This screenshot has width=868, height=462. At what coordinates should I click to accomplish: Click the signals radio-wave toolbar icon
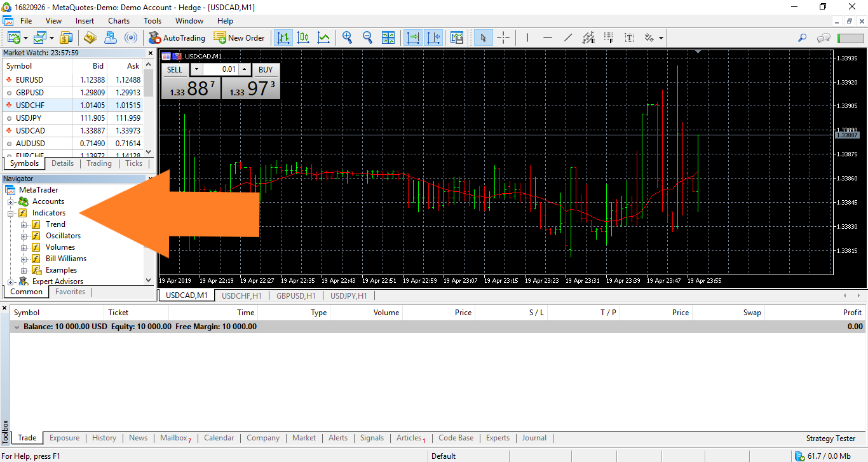click(131, 37)
